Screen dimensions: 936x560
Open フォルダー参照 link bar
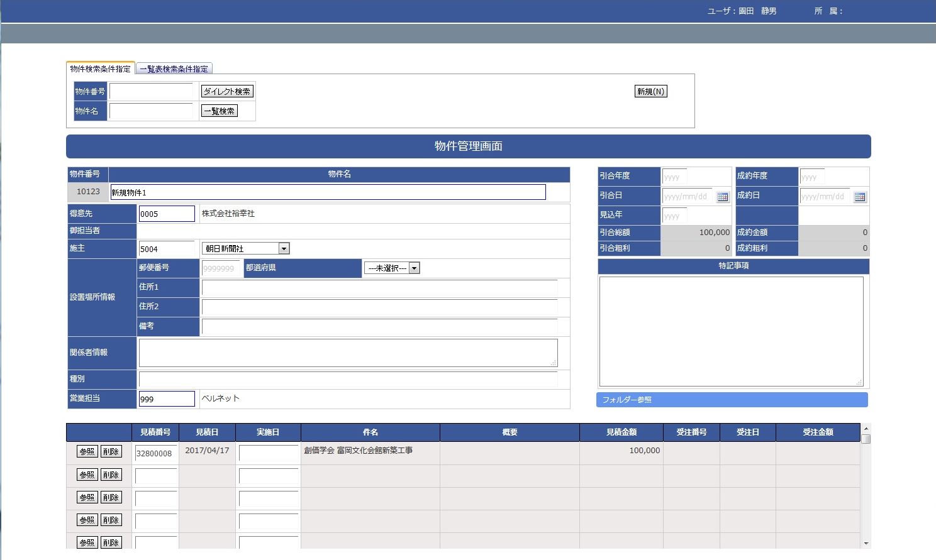tap(732, 400)
